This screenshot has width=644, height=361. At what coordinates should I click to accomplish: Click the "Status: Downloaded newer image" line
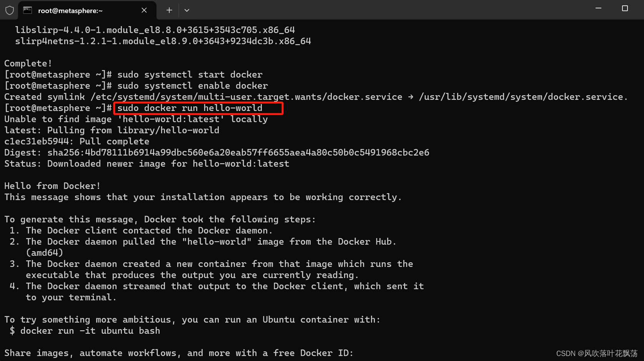pos(146,164)
